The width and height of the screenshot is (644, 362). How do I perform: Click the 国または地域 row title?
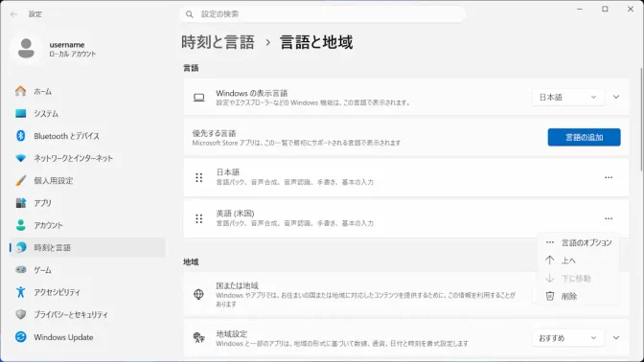click(x=237, y=285)
